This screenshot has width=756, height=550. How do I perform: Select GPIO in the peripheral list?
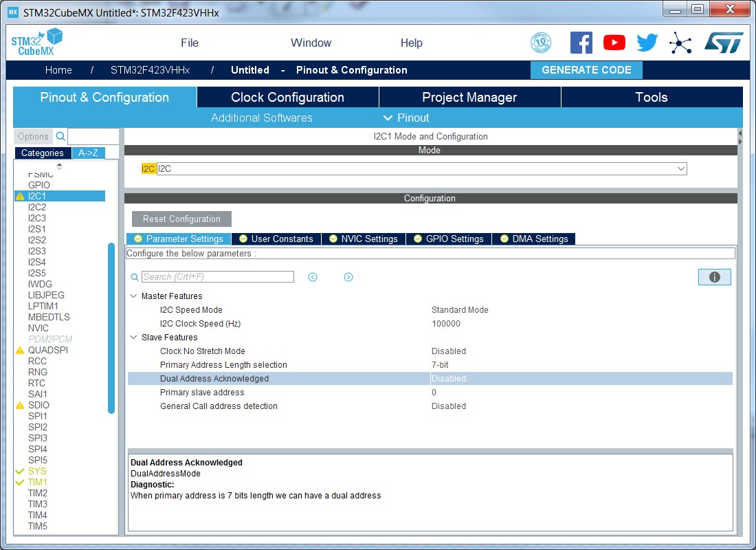pos(39,185)
